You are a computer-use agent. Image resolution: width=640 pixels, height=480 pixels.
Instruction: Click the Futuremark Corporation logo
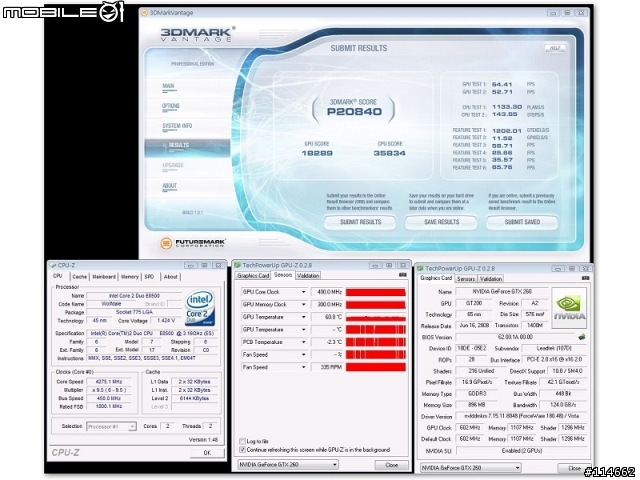(193, 243)
